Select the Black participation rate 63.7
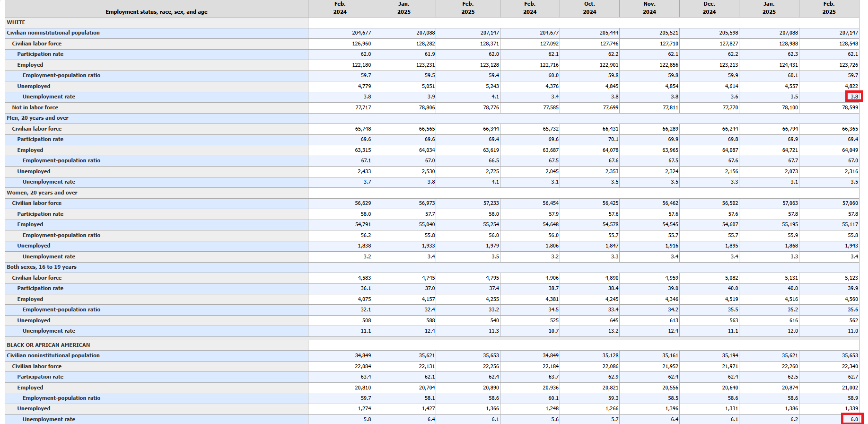The height and width of the screenshot is (424, 868). (553, 377)
